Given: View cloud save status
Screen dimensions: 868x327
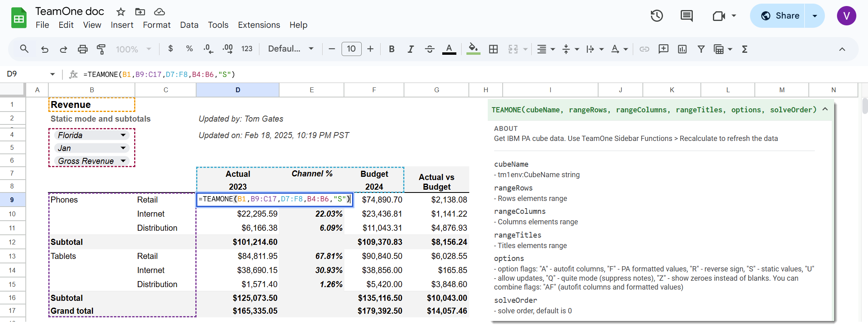Looking at the screenshot, I should 160,12.
